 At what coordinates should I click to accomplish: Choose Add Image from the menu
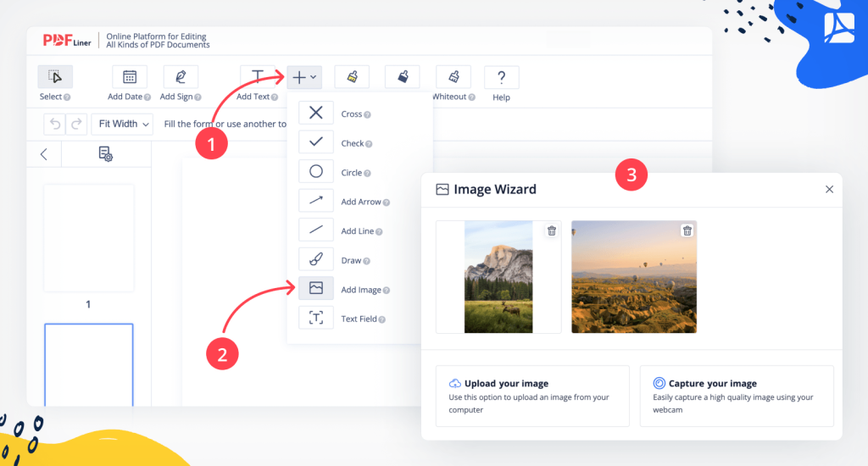point(344,289)
